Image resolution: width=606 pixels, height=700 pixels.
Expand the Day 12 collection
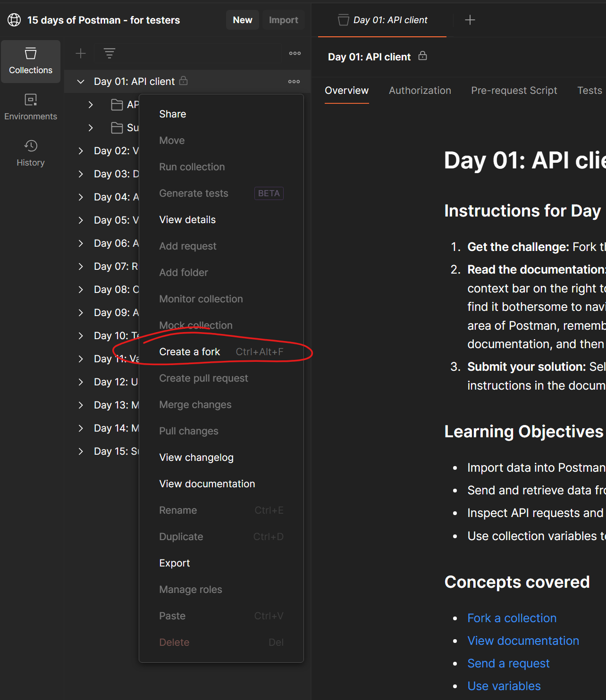point(81,382)
